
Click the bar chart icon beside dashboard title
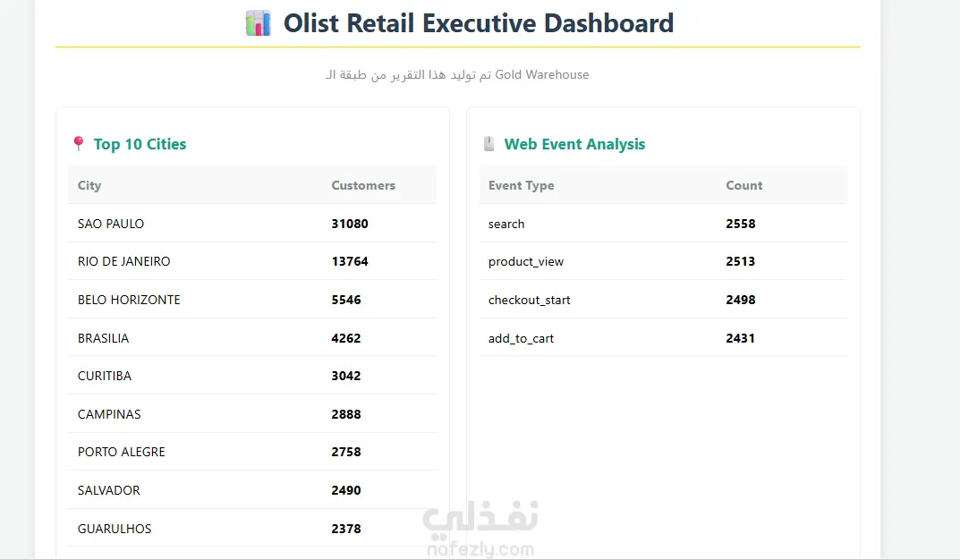[x=258, y=23]
